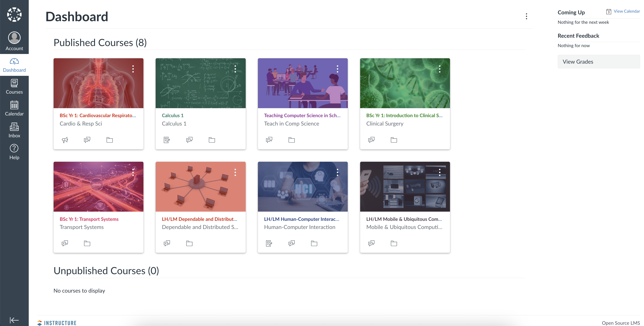
Task: Open Files icon on Clinical Surgery card
Action: (x=394, y=140)
